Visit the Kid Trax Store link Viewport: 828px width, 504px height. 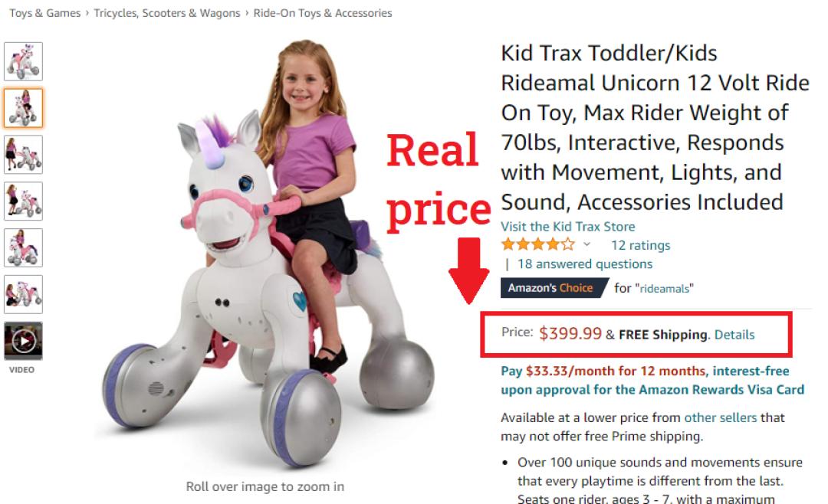click(x=567, y=227)
